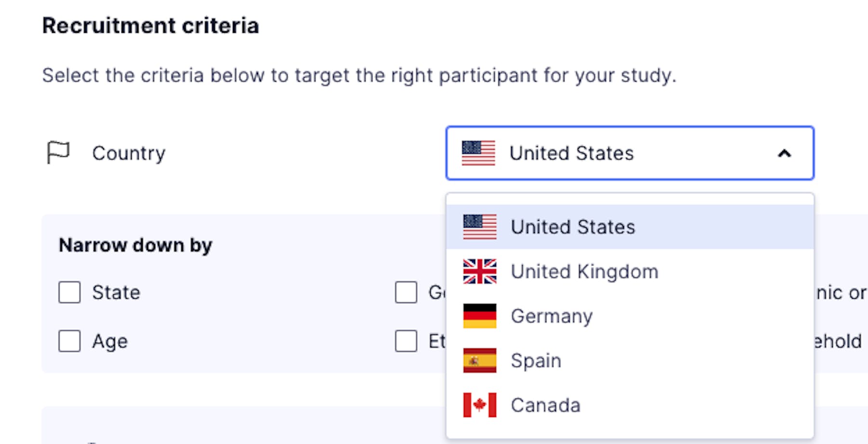Select Germany from country list
Viewport: 868px width, 444px height.
coord(630,316)
